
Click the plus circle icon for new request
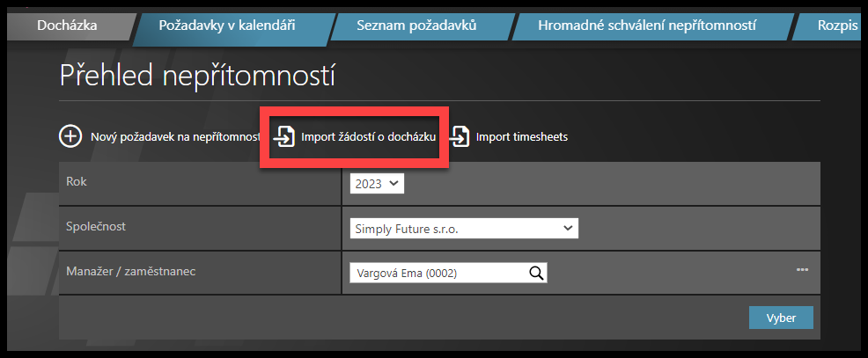70,136
